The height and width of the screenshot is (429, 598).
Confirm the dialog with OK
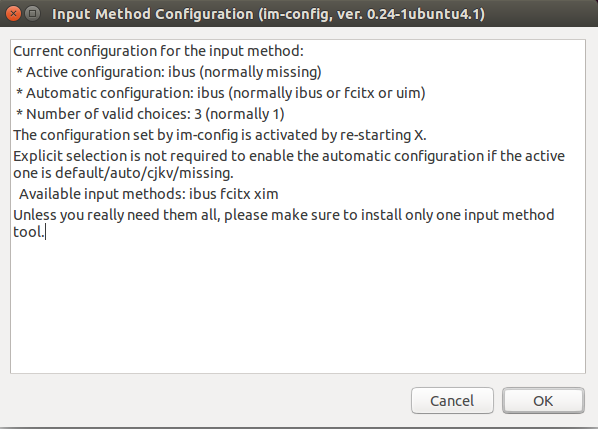(x=543, y=401)
